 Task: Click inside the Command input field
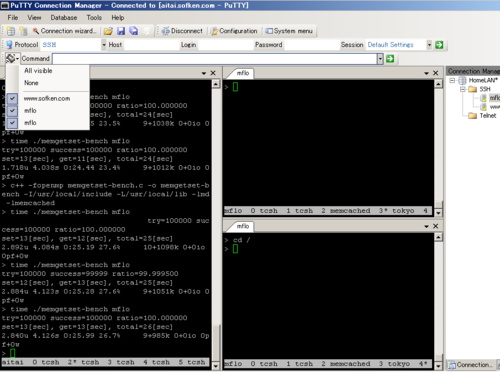point(215,59)
